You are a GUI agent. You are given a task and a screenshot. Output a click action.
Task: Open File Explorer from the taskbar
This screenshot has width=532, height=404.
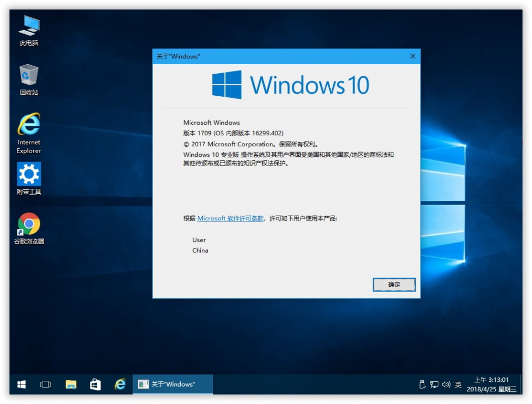tap(70, 385)
